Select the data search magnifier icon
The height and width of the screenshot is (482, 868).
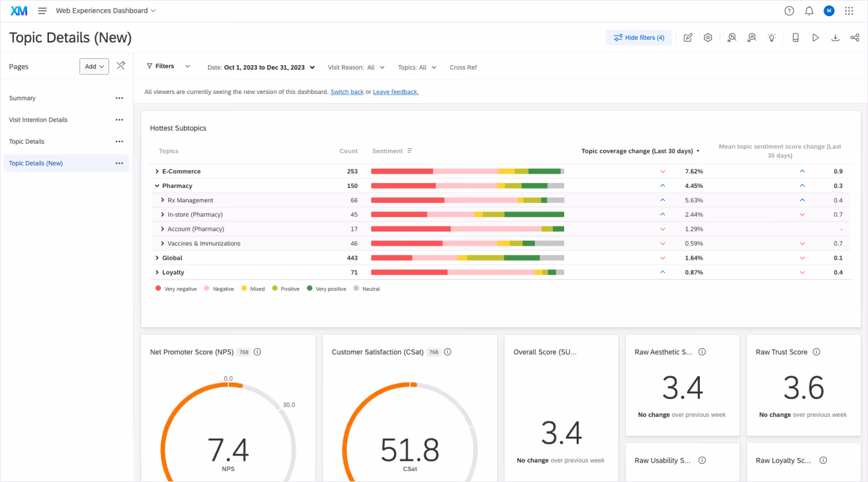[752, 37]
